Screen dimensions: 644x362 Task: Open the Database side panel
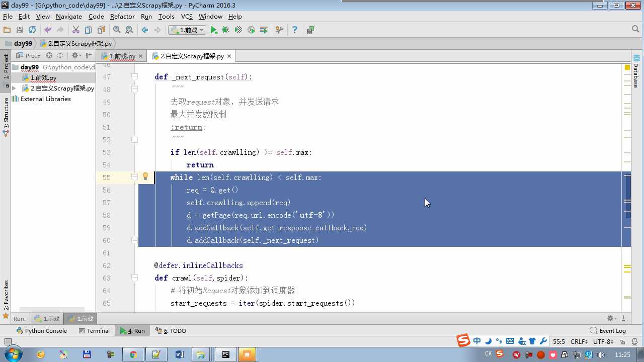coord(636,71)
